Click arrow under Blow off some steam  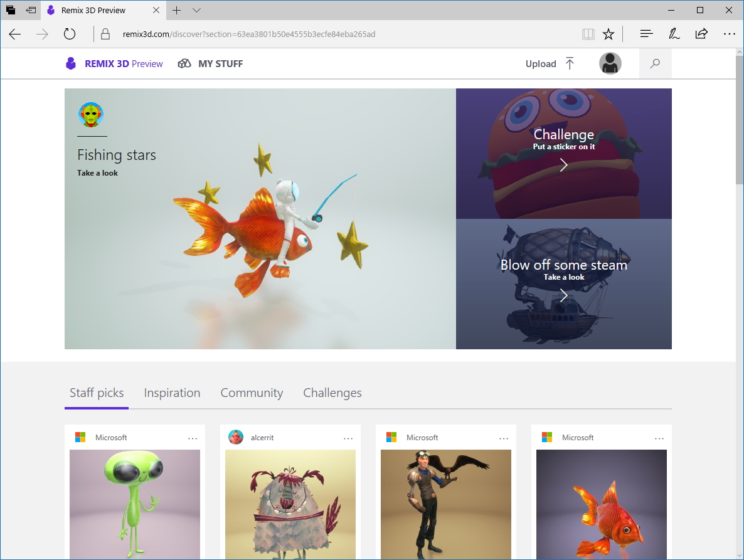[563, 296]
